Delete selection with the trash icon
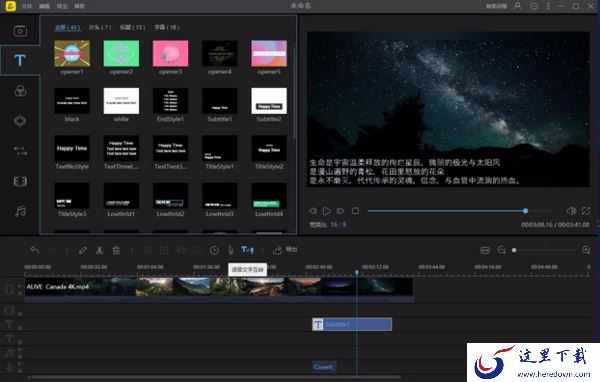This screenshot has height=382, width=600. click(x=116, y=250)
